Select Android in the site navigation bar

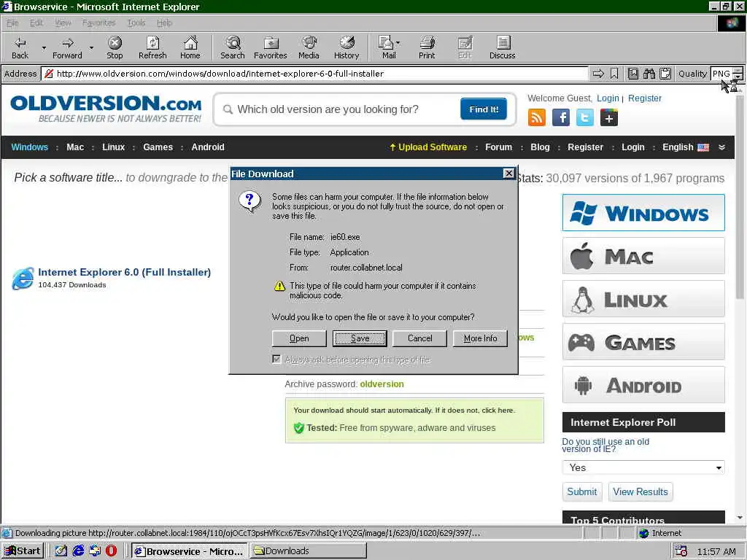click(x=208, y=147)
